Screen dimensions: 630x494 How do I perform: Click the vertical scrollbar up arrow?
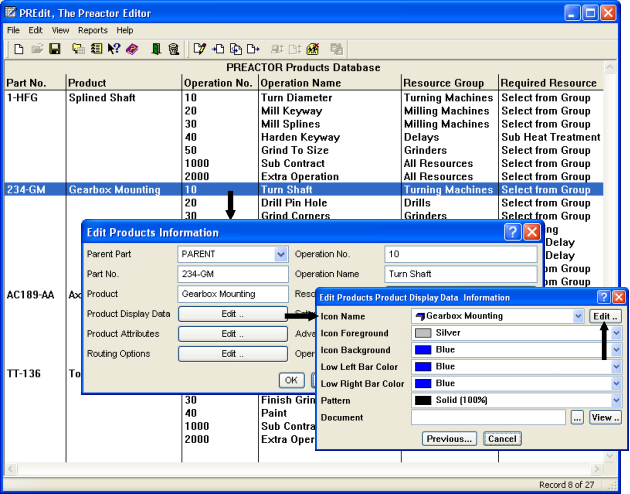[x=610, y=67]
